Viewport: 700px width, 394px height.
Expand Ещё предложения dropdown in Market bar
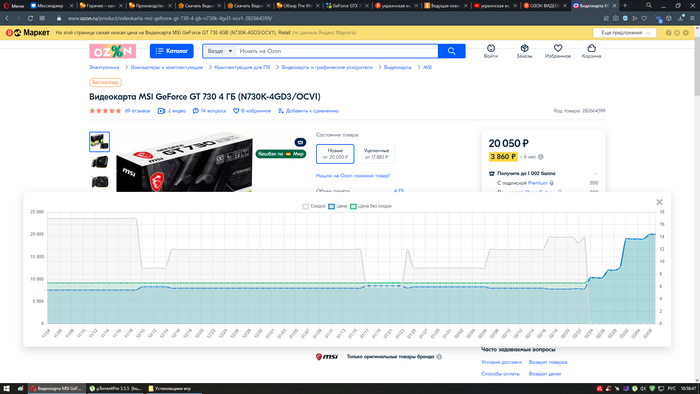click(625, 33)
